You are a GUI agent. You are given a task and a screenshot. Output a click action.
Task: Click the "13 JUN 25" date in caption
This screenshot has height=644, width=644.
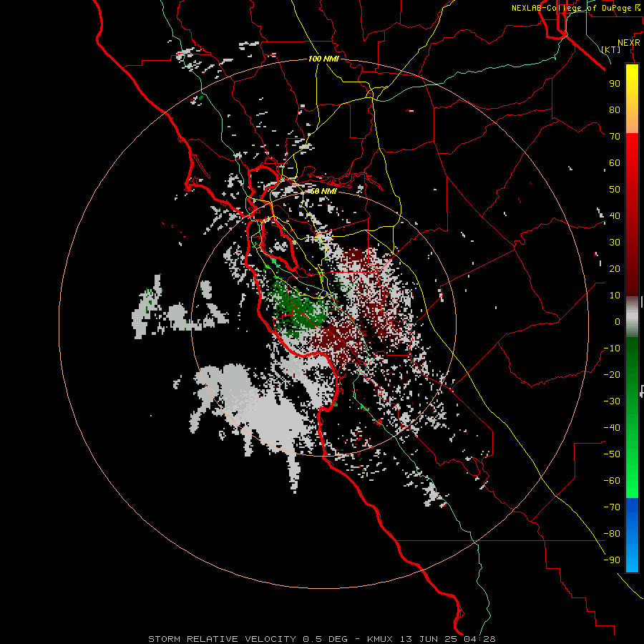pyautogui.click(x=429, y=639)
